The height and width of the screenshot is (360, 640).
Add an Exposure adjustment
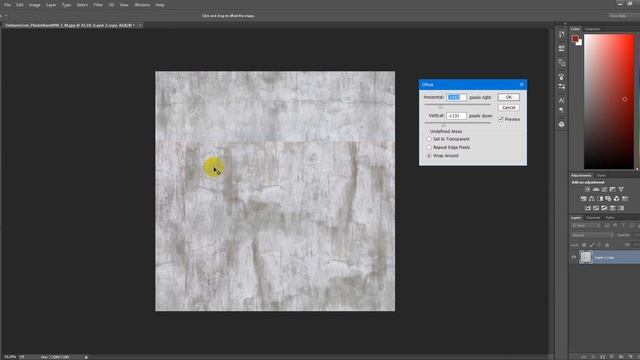coord(612,189)
